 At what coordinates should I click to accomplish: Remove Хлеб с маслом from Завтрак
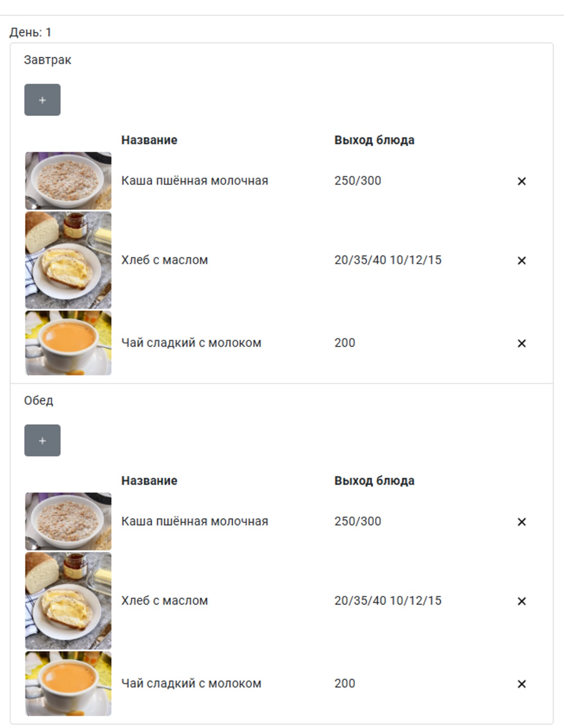coord(522,260)
